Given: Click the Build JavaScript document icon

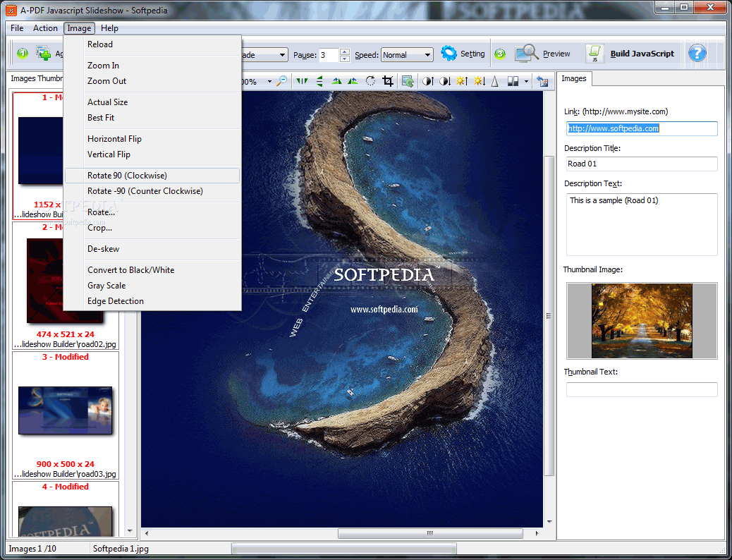Looking at the screenshot, I should coord(595,53).
